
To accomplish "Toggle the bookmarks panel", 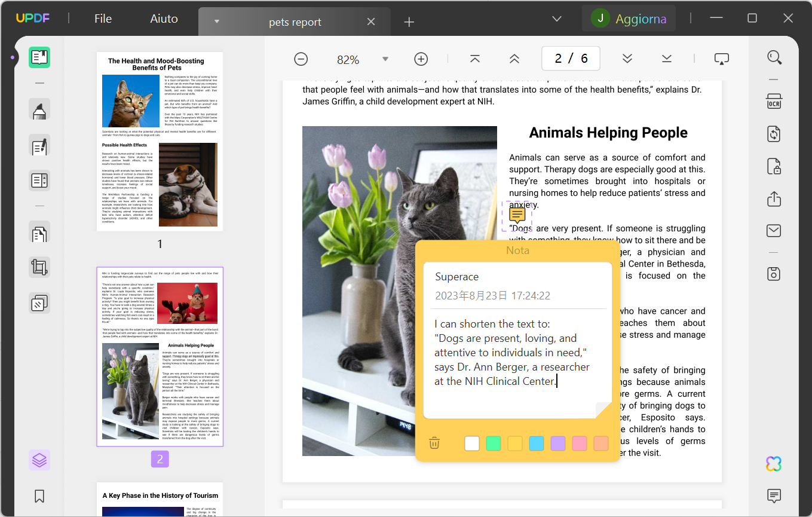I will (x=39, y=496).
